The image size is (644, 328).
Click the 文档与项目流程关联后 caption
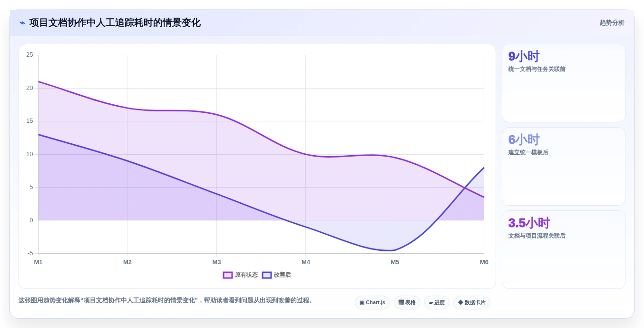[x=537, y=236]
